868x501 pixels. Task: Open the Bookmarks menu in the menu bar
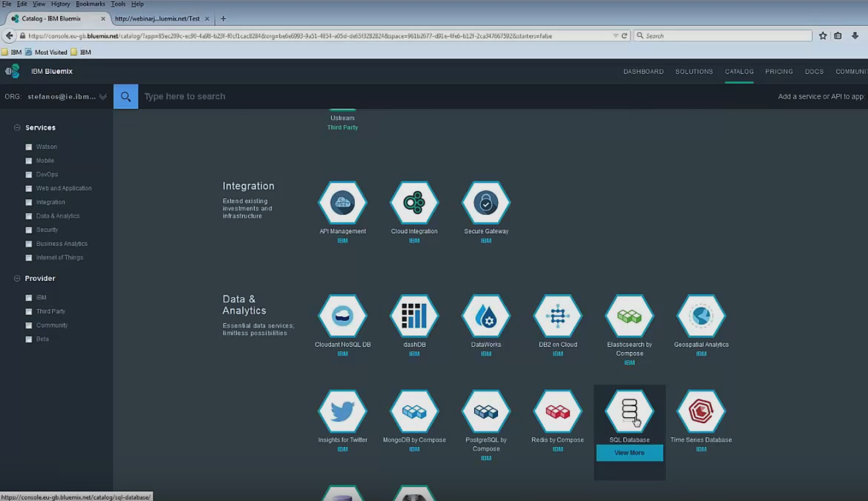click(90, 4)
